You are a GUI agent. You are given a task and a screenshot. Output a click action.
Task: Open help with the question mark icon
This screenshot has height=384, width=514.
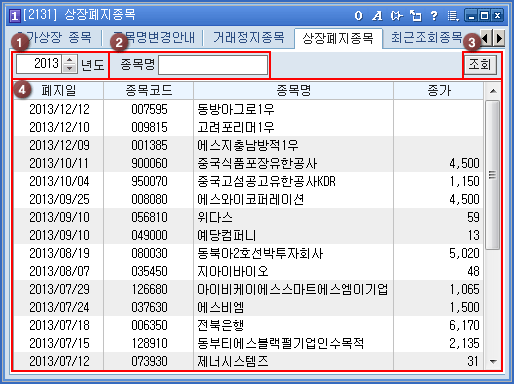click(434, 15)
